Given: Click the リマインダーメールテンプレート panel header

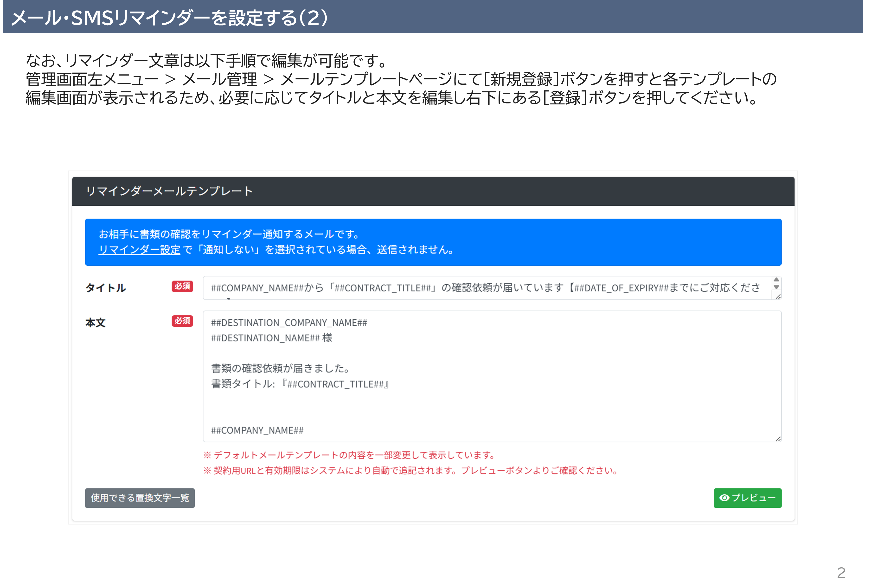Looking at the screenshot, I should (433, 191).
